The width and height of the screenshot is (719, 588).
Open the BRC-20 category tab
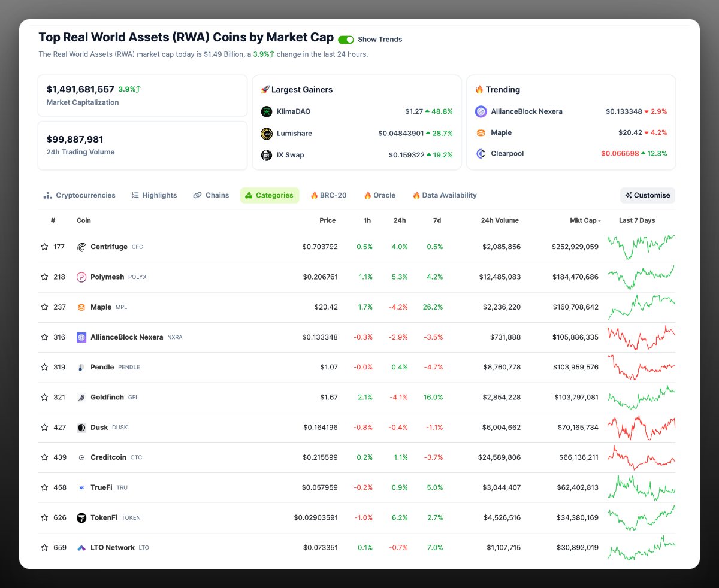328,195
